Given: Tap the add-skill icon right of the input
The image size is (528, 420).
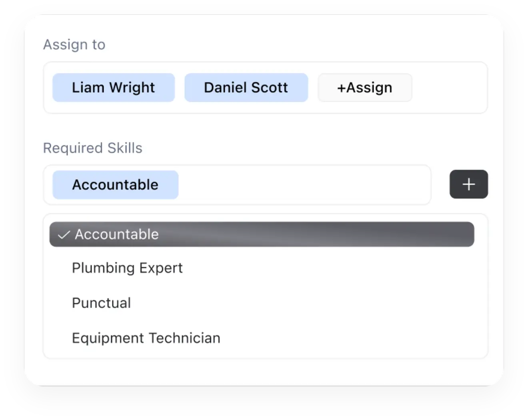Looking at the screenshot, I should [468, 184].
